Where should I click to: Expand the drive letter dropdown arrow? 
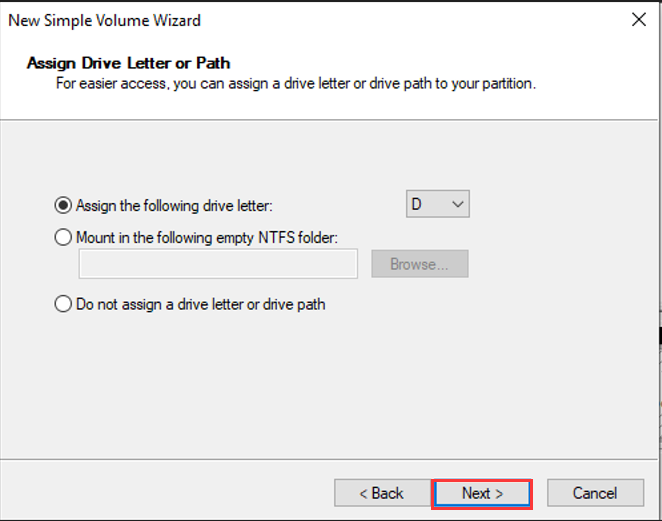coord(458,205)
